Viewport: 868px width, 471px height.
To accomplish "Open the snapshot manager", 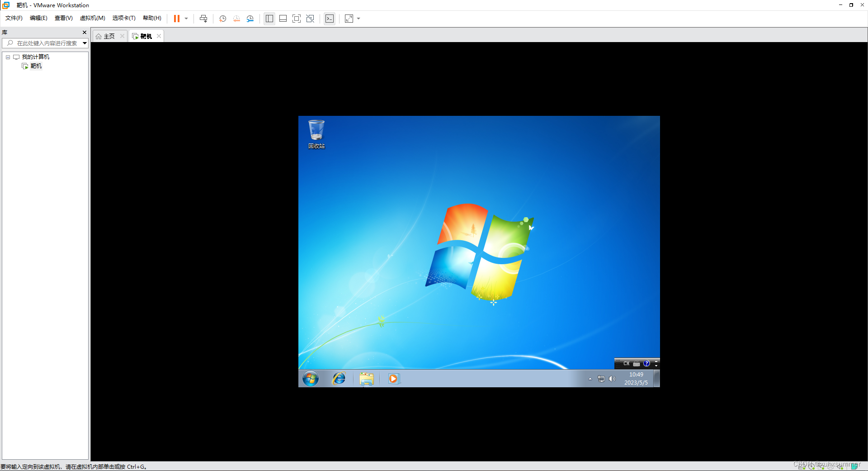I will click(250, 19).
